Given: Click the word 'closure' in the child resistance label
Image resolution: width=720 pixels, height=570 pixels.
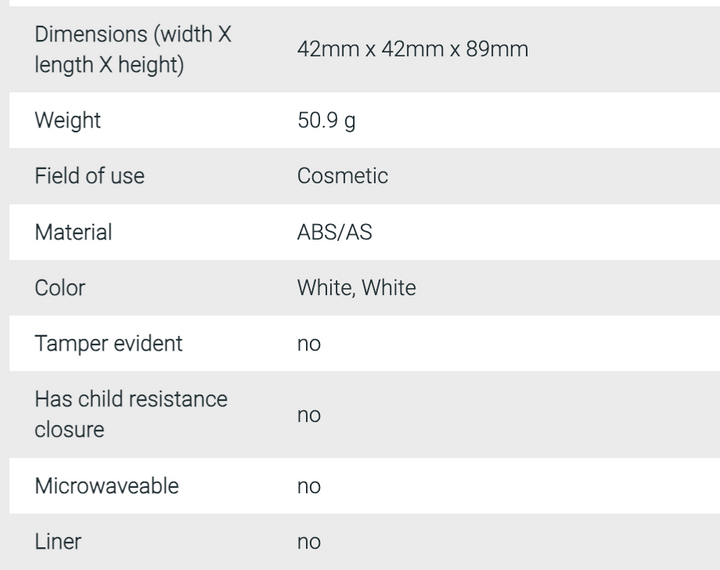Looking at the screenshot, I should click(69, 430).
